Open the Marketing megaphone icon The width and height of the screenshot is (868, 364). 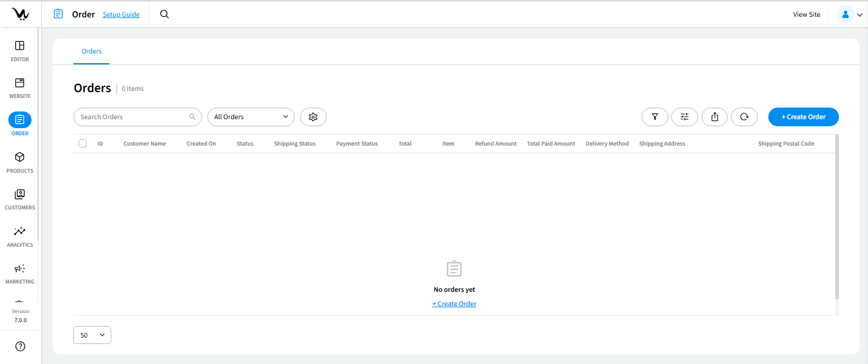coord(20,273)
